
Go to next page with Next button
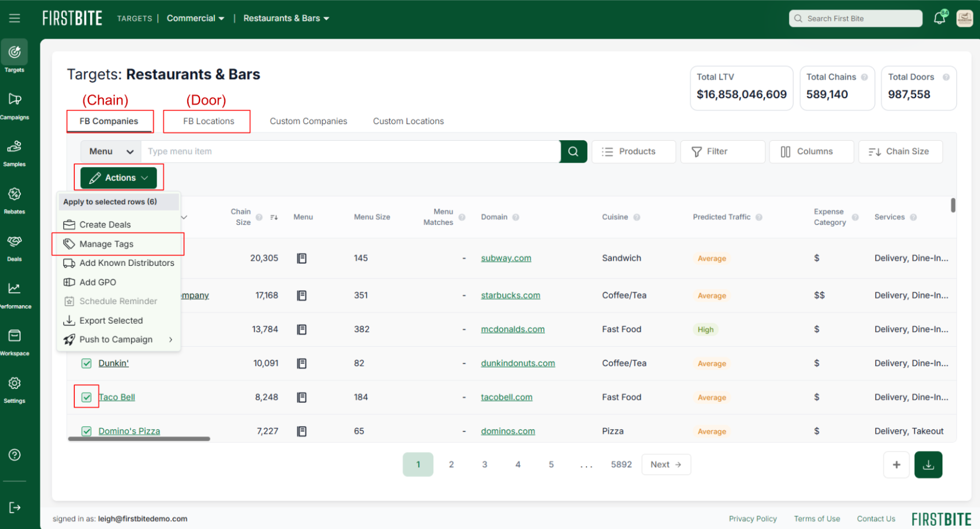click(x=666, y=465)
